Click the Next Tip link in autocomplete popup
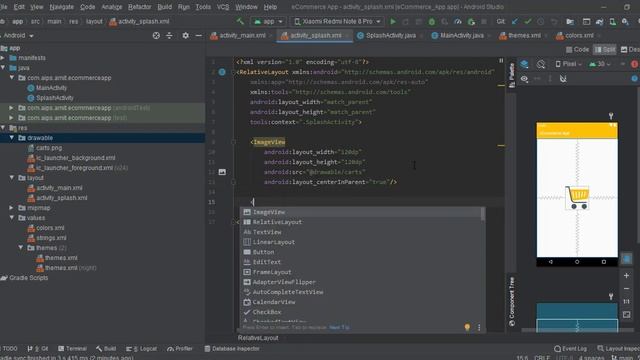The height and width of the screenshot is (360, 640). coord(339,327)
